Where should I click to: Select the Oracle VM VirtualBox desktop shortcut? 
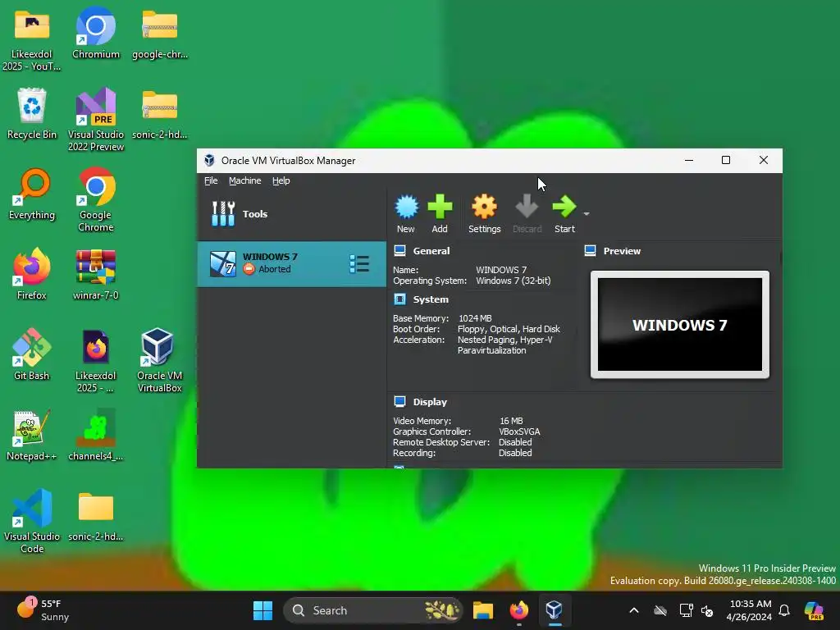pyautogui.click(x=160, y=360)
